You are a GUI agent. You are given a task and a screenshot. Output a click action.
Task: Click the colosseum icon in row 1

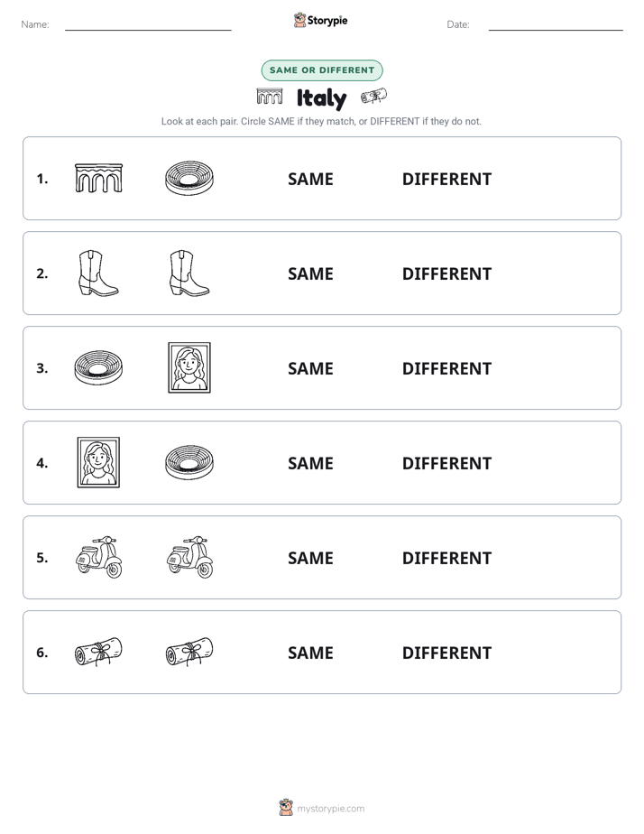coord(189,178)
